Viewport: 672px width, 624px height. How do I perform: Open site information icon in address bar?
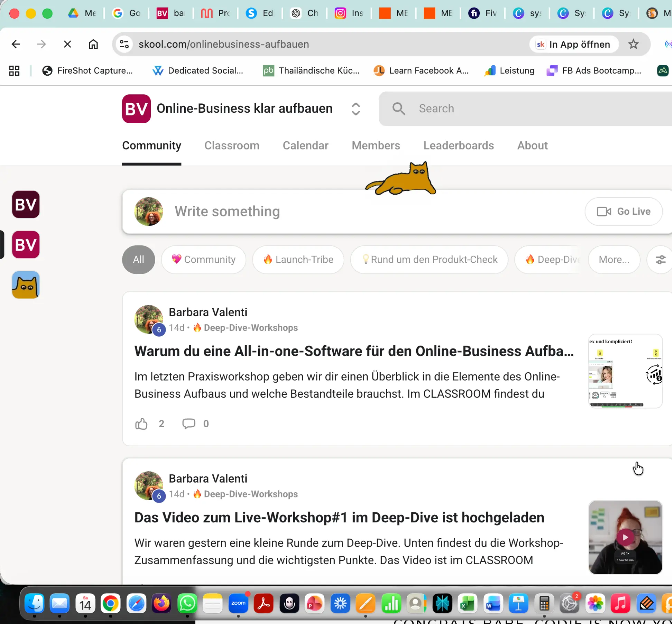pyautogui.click(x=124, y=44)
